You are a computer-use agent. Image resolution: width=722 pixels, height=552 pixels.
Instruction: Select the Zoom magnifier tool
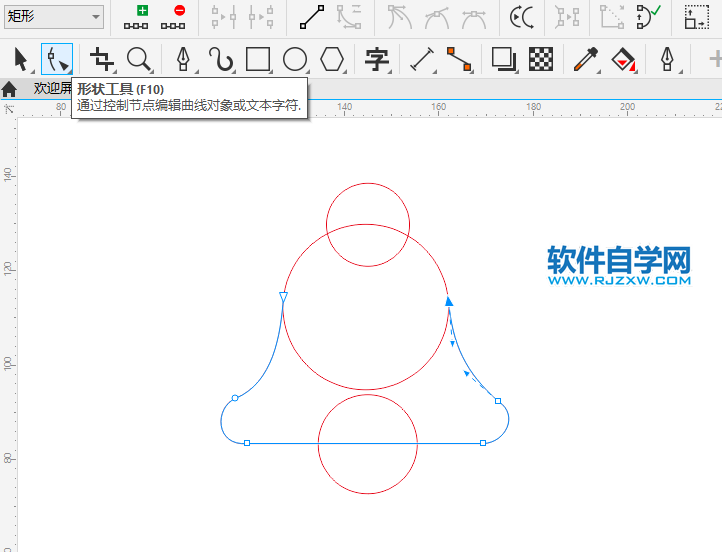pos(139,59)
